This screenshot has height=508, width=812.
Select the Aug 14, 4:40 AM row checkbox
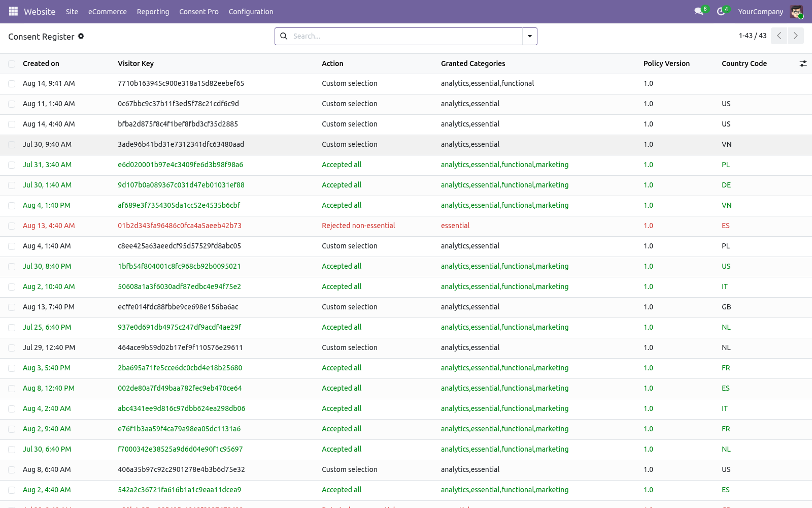pos(12,124)
